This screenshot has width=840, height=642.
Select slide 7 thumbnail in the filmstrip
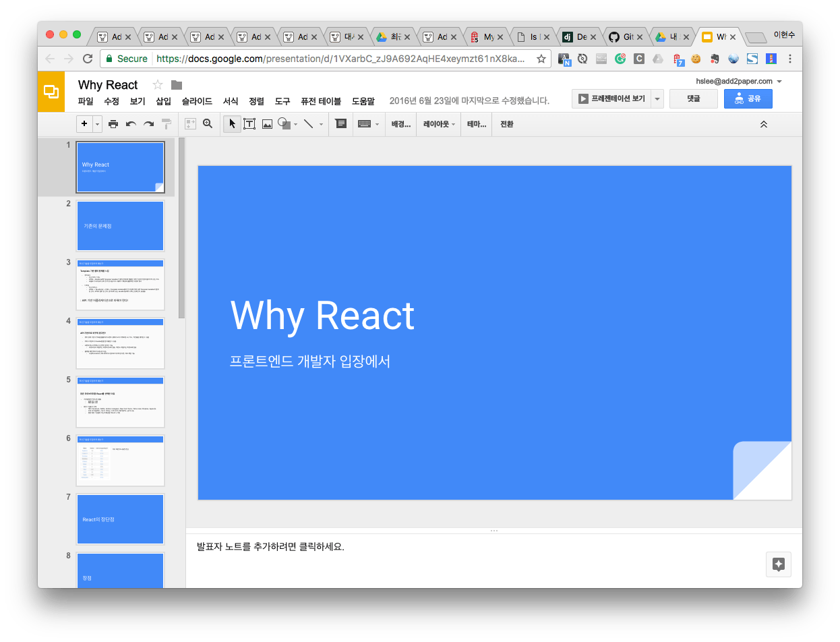120,519
